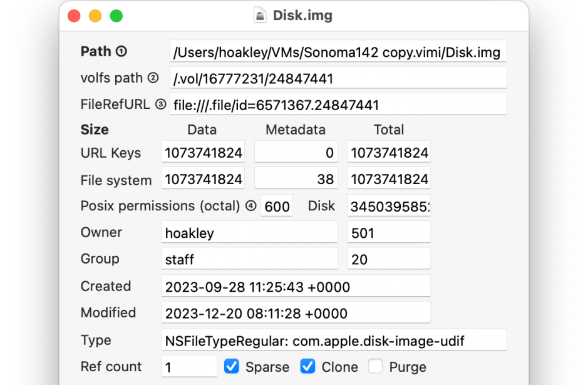The width and height of the screenshot is (588, 385).
Task: Enable the Purge checkbox
Action: tap(376, 366)
